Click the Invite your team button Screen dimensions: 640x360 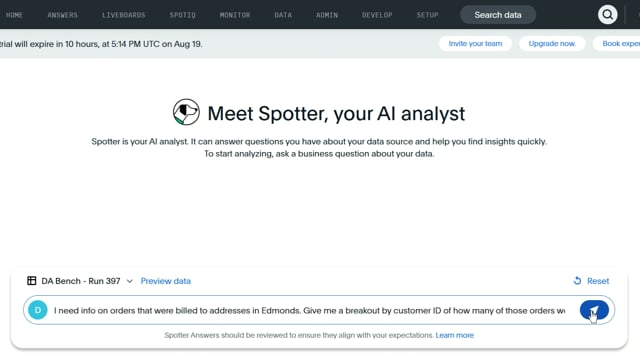[x=475, y=44]
